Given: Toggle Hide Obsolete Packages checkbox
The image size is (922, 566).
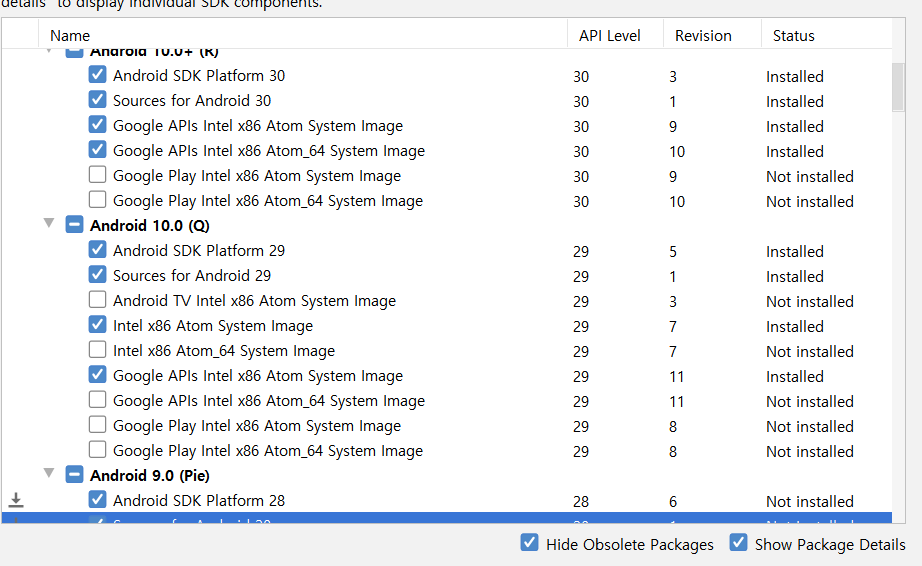Looking at the screenshot, I should click(529, 542).
